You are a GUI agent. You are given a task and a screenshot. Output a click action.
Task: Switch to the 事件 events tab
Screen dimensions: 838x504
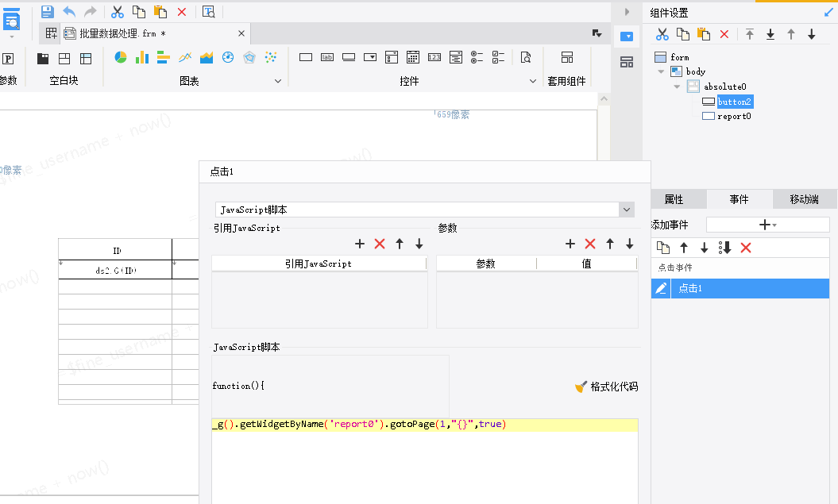pyautogui.click(x=740, y=199)
